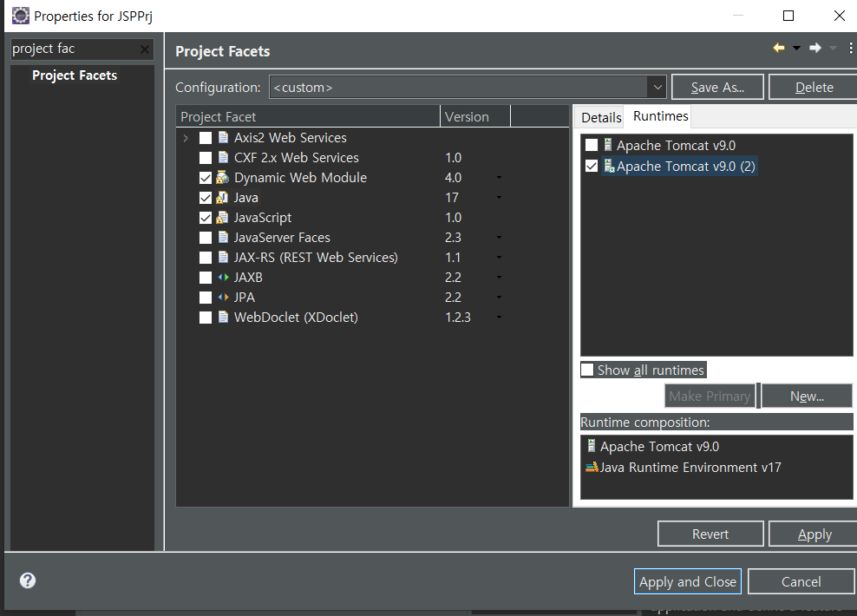Click the Delete configuration button
857x616 pixels.
[x=814, y=87]
